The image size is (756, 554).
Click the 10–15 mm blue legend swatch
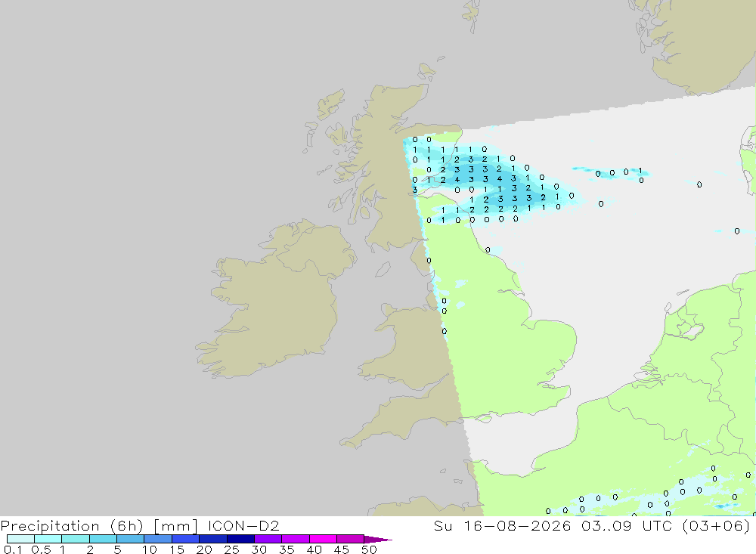point(158,539)
